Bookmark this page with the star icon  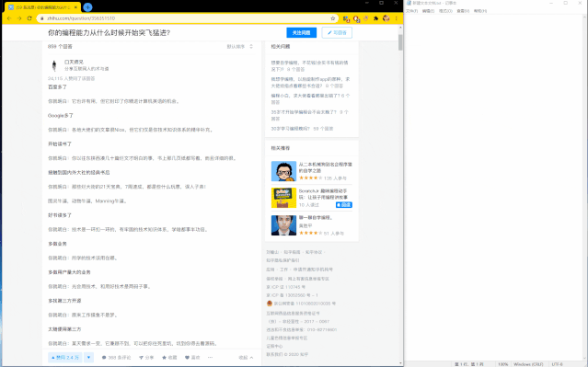point(332,18)
